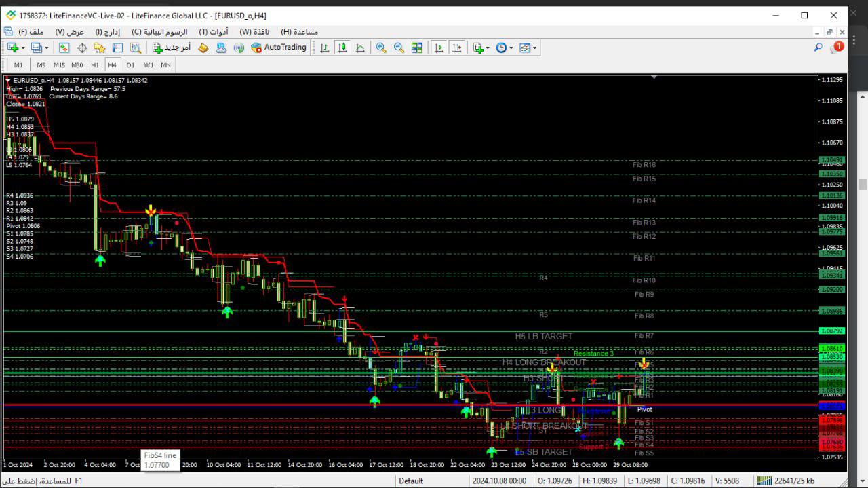Switch to candlestick chart mode
The height and width of the screenshot is (488, 868).
[342, 48]
